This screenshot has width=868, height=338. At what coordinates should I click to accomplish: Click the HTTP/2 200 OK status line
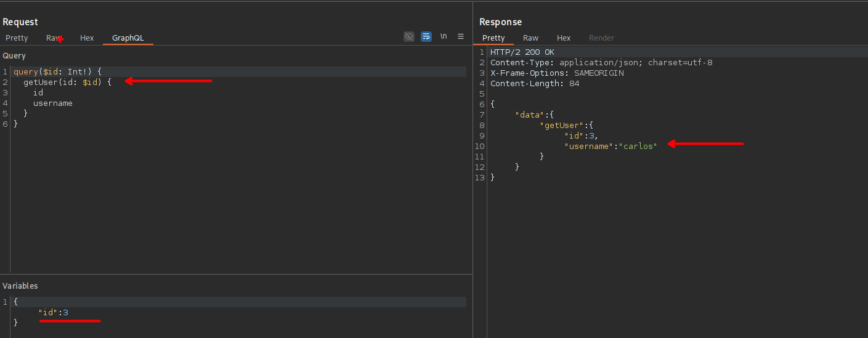click(x=522, y=52)
